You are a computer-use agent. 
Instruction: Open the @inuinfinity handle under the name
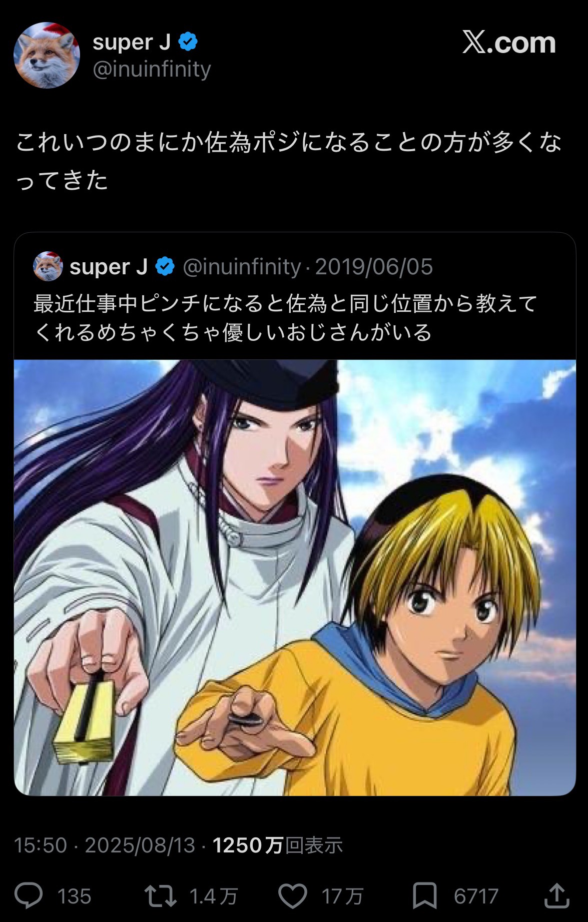pyautogui.click(x=152, y=69)
